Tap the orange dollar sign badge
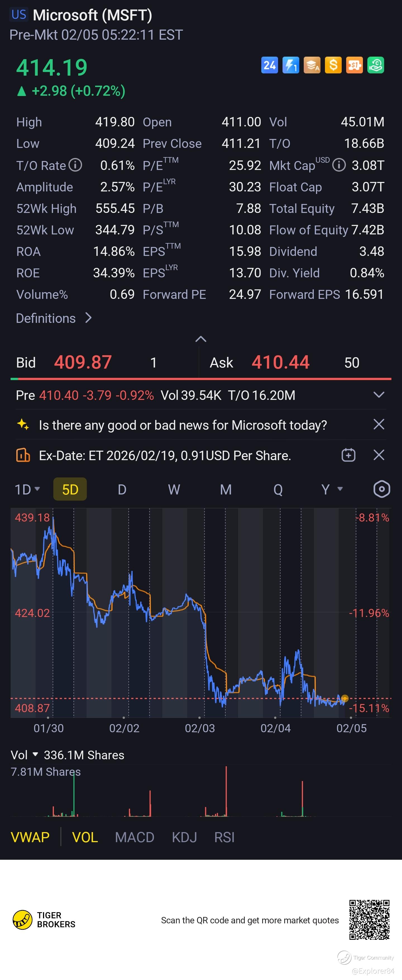The image size is (402, 980). tap(333, 65)
